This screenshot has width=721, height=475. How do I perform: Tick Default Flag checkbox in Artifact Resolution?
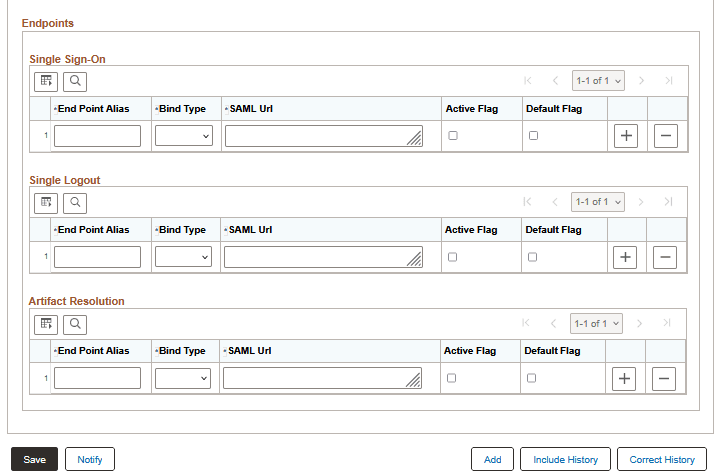click(532, 378)
